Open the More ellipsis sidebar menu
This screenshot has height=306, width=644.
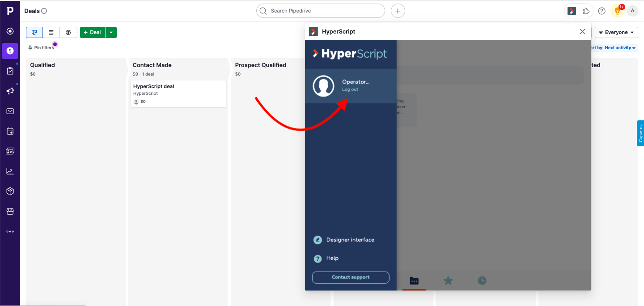[10, 231]
